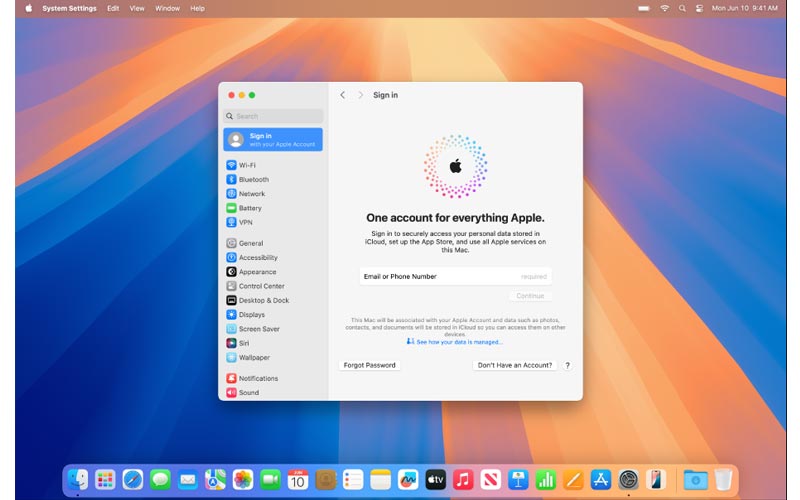Open Mail from the Dock
The image size is (800, 500).
click(188, 480)
